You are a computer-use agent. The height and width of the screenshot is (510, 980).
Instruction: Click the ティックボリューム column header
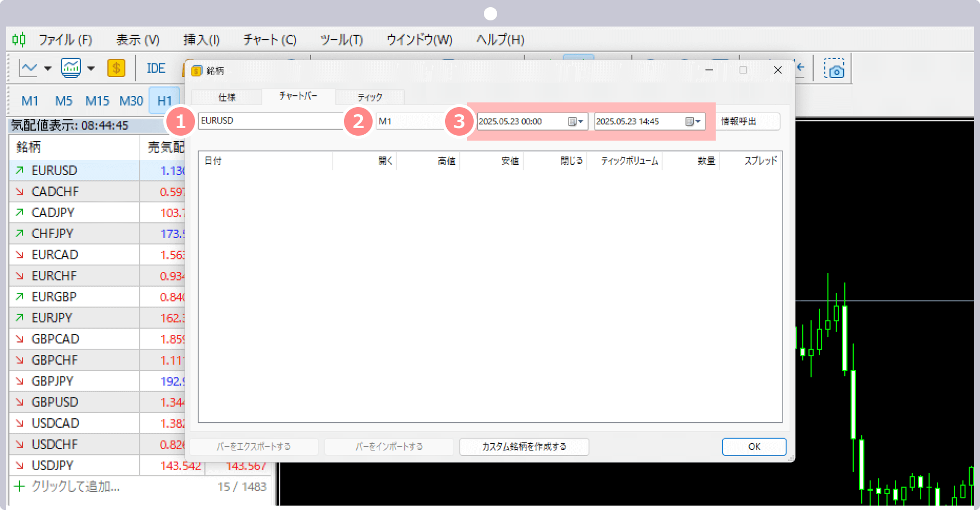[624, 161]
